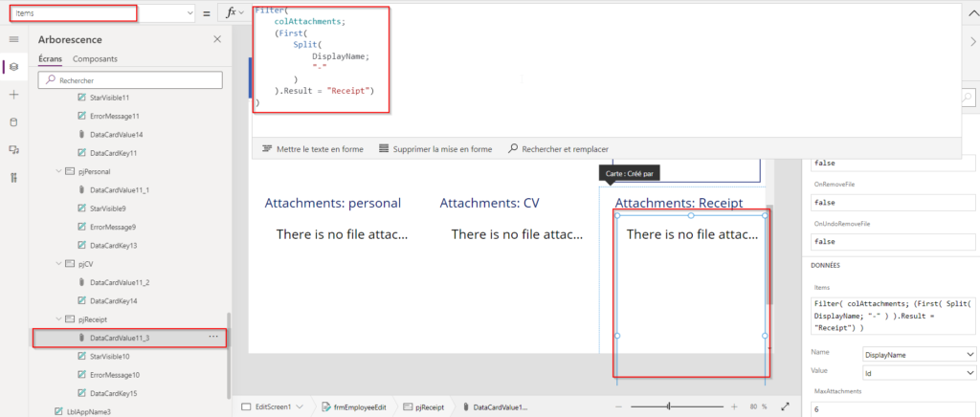Open the Media icon in left sidebar

click(13, 150)
